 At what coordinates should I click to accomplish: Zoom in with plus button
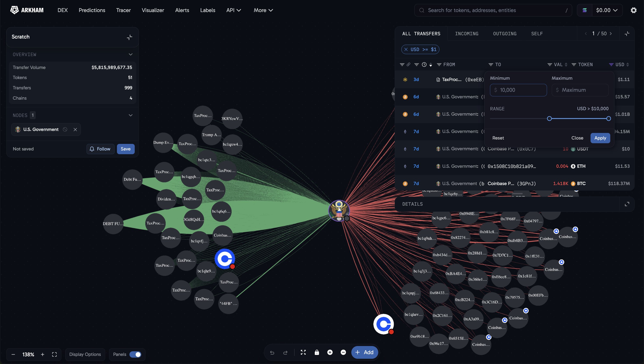42,355
